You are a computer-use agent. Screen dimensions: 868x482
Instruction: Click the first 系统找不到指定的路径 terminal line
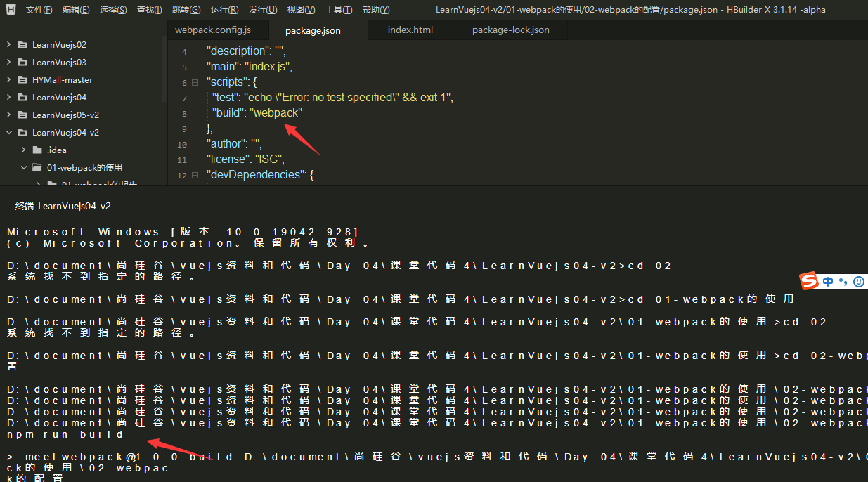click(101, 277)
